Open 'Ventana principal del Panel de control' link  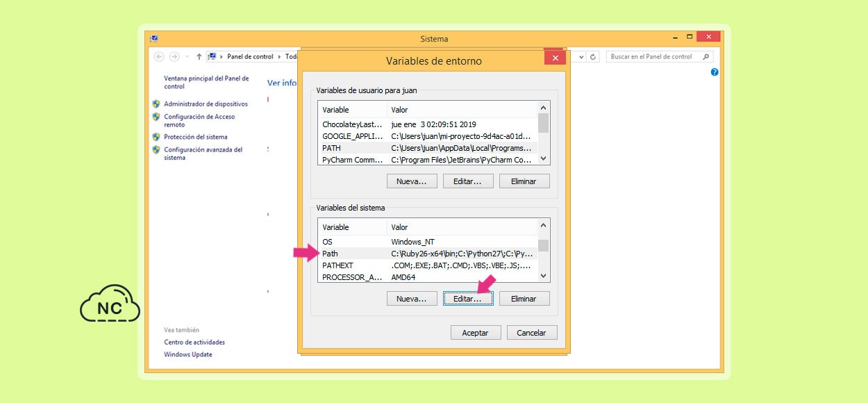pos(206,83)
